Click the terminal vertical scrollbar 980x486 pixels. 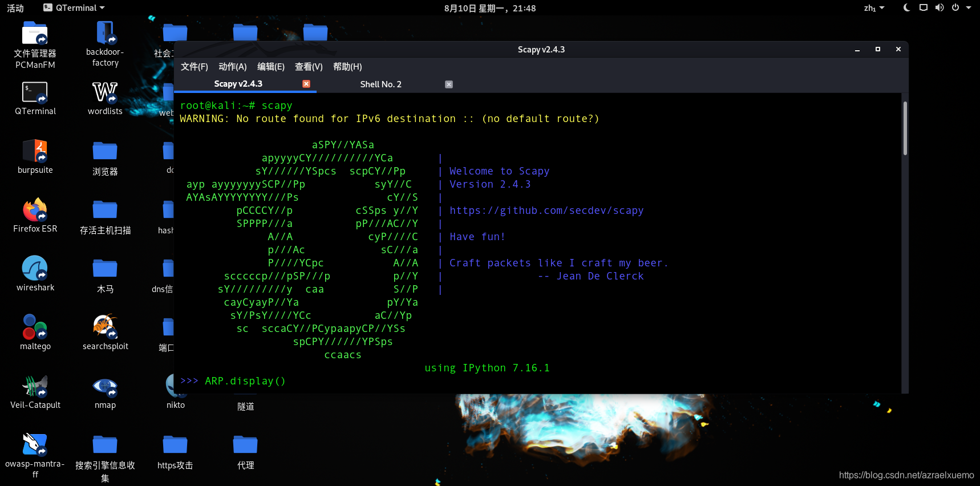pos(905,128)
